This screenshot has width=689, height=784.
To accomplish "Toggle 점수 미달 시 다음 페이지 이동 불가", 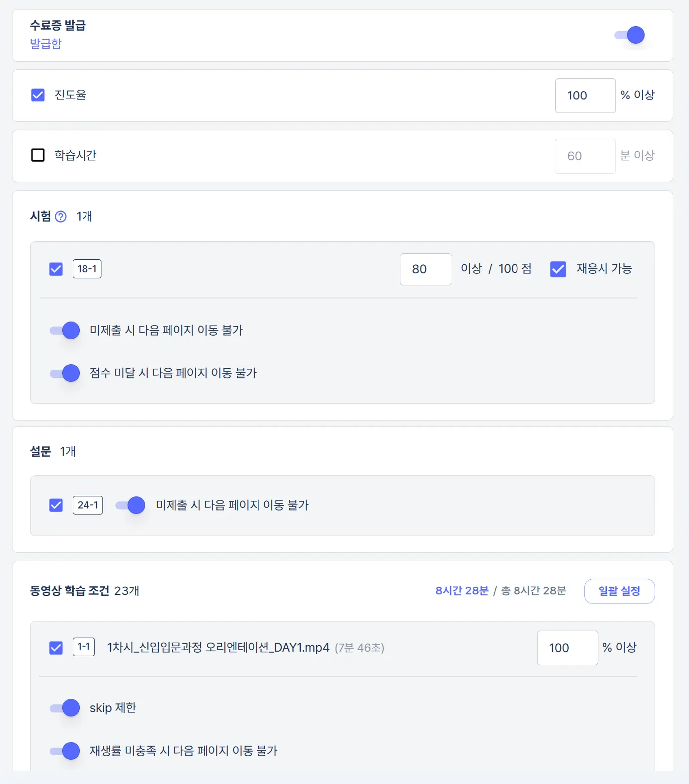I will 65,373.
